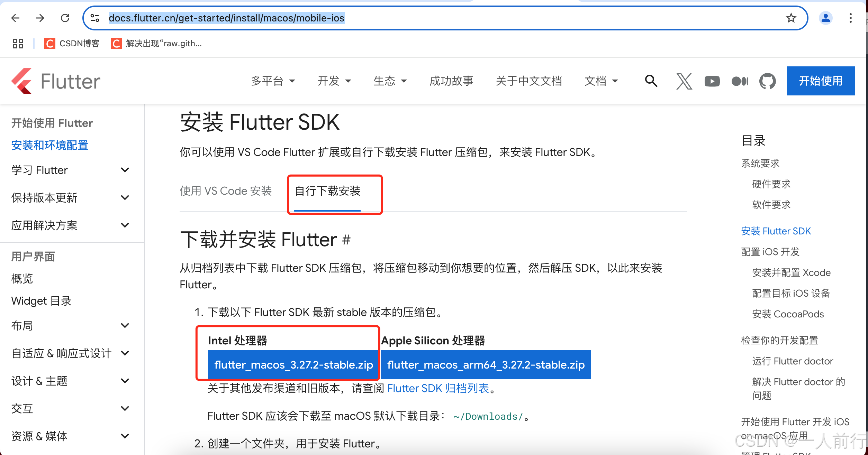Click the # anchor beside 下载并安装 Flutter

(x=346, y=240)
